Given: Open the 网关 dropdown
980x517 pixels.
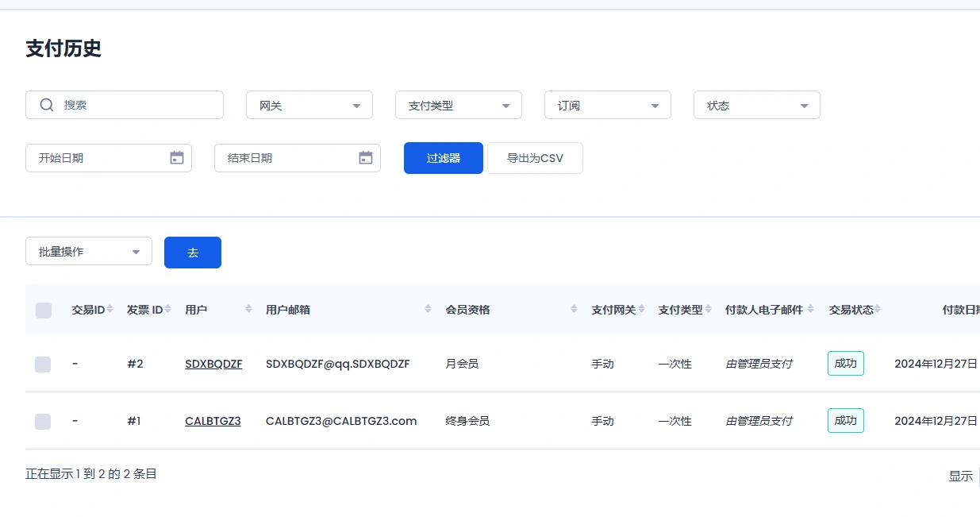Looking at the screenshot, I should click(309, 104).
